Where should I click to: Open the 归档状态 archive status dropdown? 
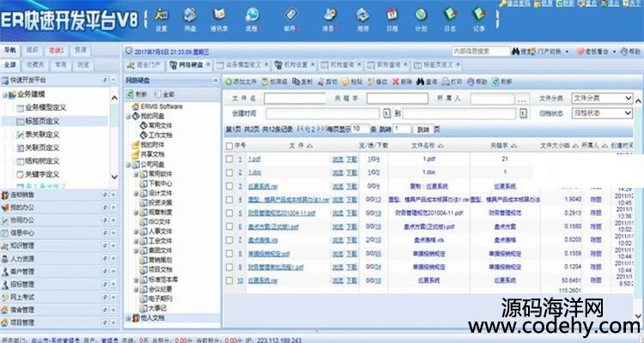(602, 113)
